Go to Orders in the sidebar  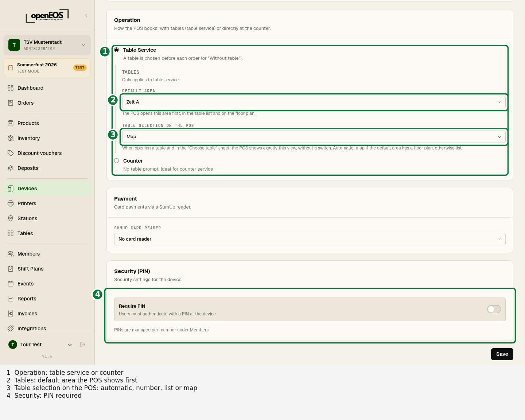coord(47,103)
